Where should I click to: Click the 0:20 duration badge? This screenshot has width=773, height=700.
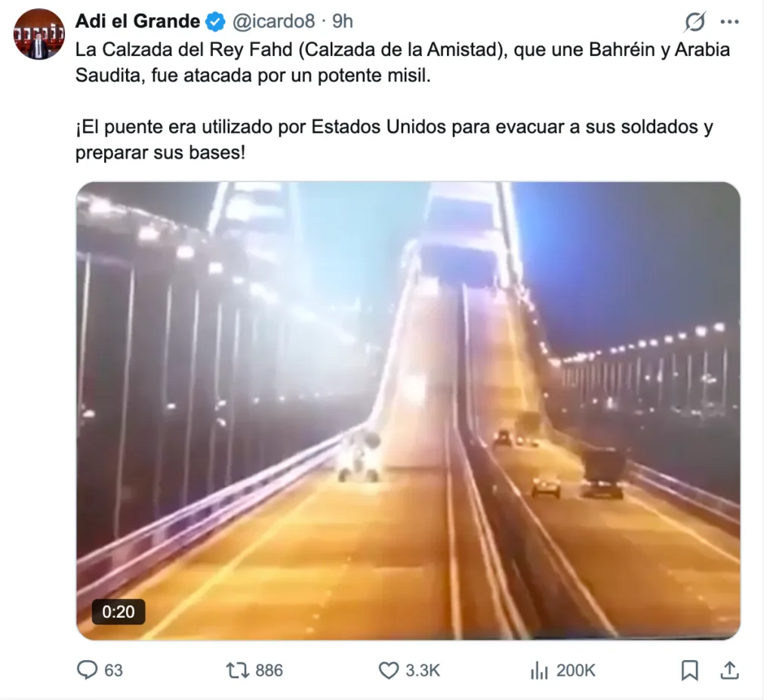(x=119, y=612)
